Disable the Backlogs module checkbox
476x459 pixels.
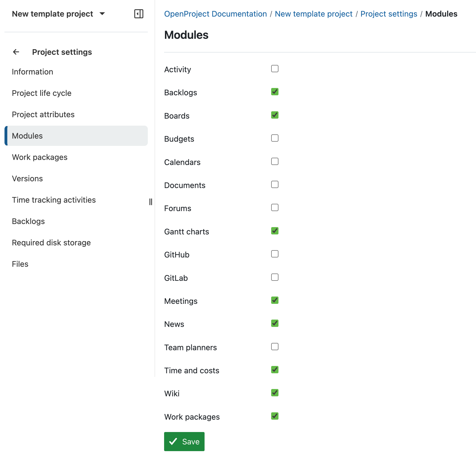click(x=275, y=91)
